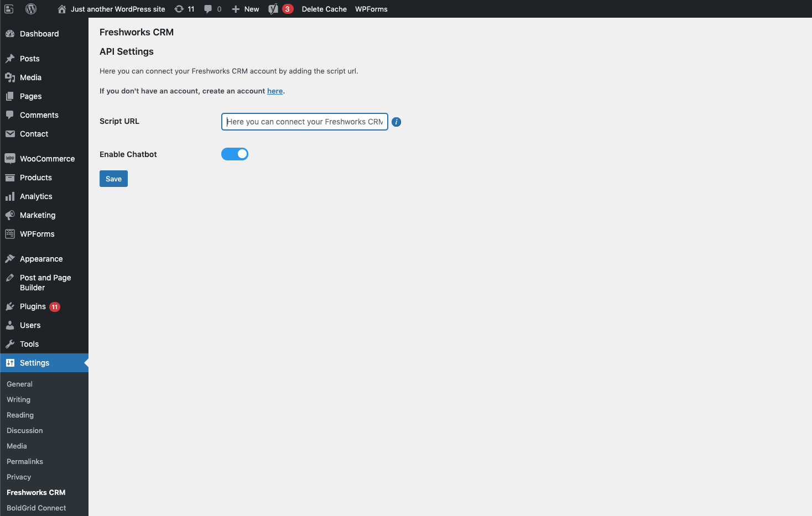Screen dimensions: 812x516
Task: Click the Appearance menu label
Action: [x=41, y=259]
